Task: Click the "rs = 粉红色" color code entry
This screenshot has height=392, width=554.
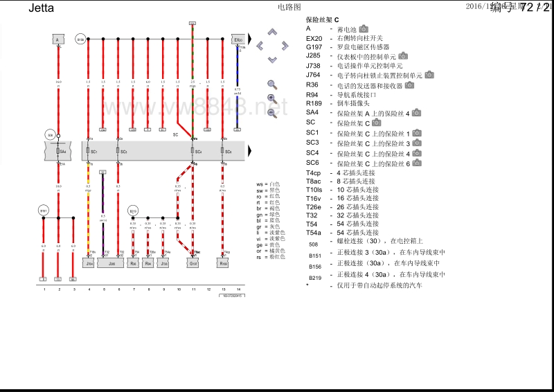Action: click(x=271, y=257)
